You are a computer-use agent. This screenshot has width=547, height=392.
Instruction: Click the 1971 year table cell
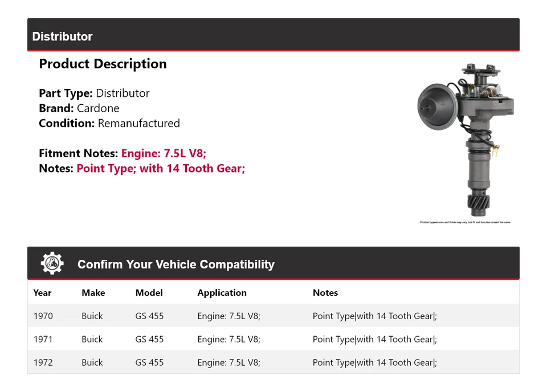tap(43, 340)
